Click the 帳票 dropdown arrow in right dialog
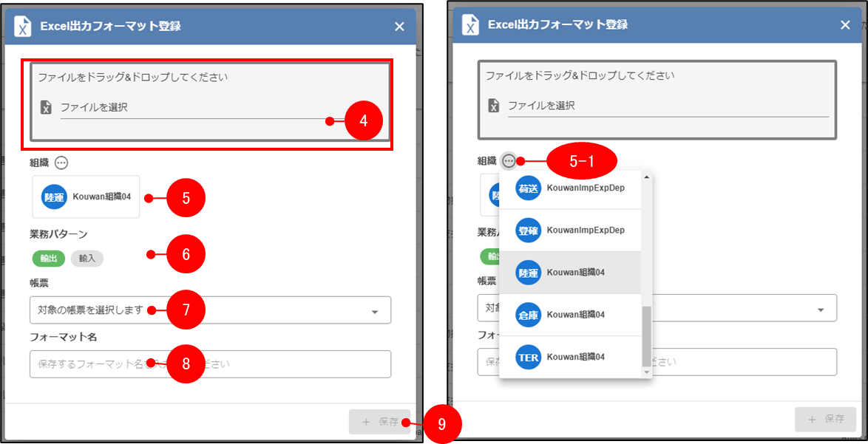Screen dimensions: 868x444 (821, 310)
